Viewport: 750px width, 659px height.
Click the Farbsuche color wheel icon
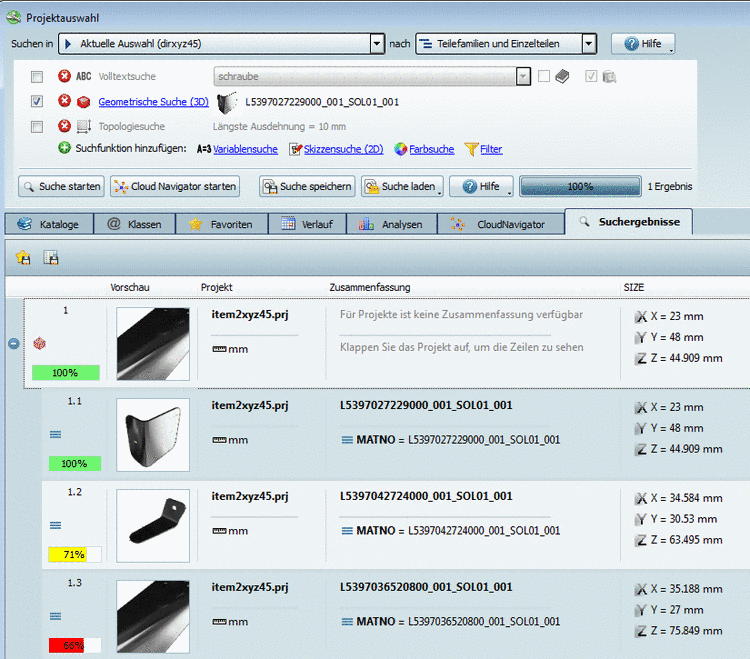click(x=400, y=149)
